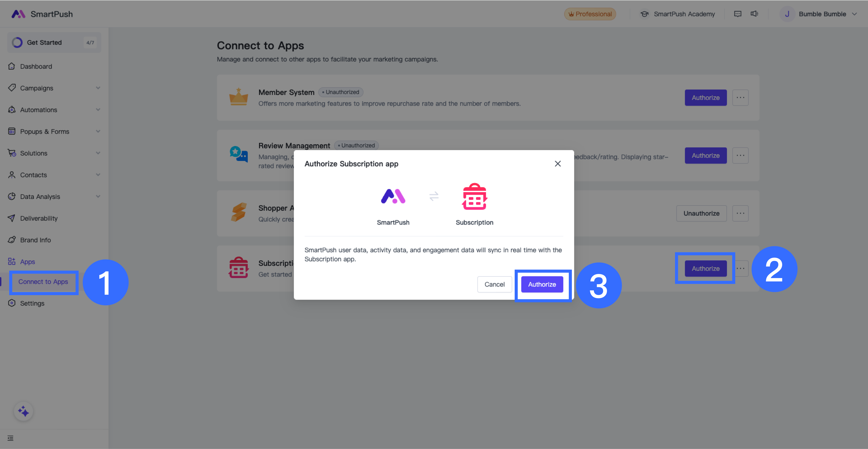868x449 pixels.
Task: Confirm Authorize in the dialog
Action: pos(542,284)
